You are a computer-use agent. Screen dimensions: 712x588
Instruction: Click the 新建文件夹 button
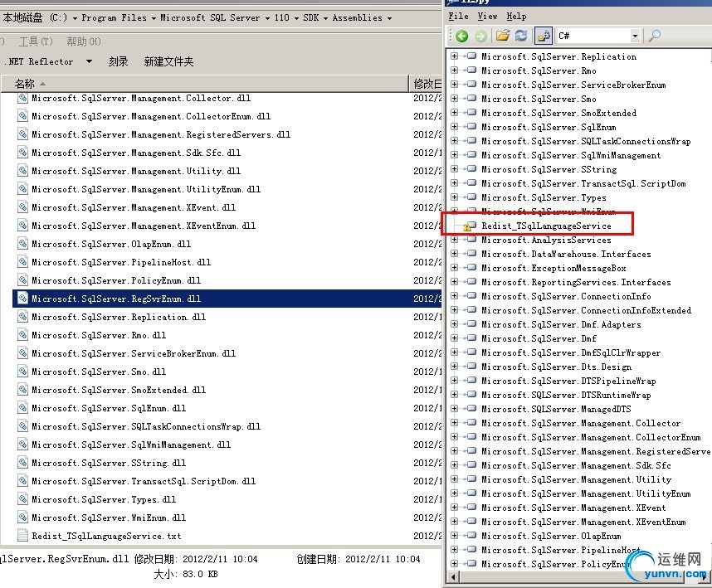pos(168,61)
